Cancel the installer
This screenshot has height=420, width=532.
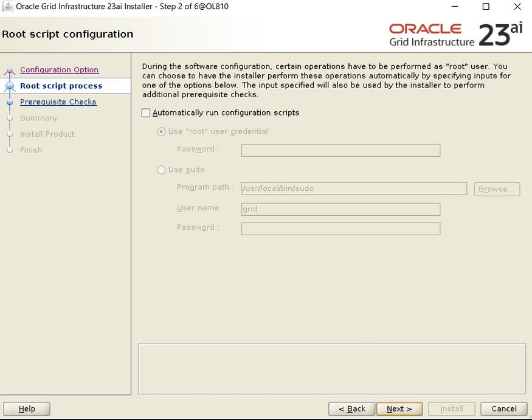point(504,409)
